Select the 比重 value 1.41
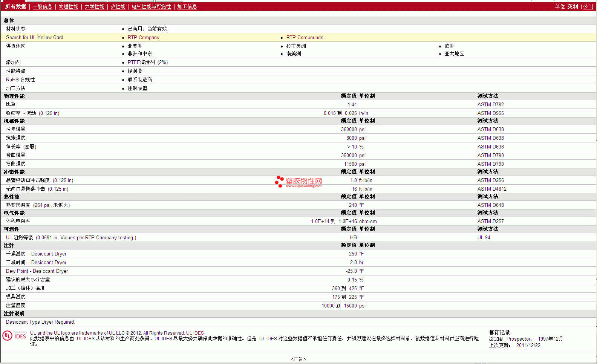Screen dimensions: 597x364 pos(352,105)
